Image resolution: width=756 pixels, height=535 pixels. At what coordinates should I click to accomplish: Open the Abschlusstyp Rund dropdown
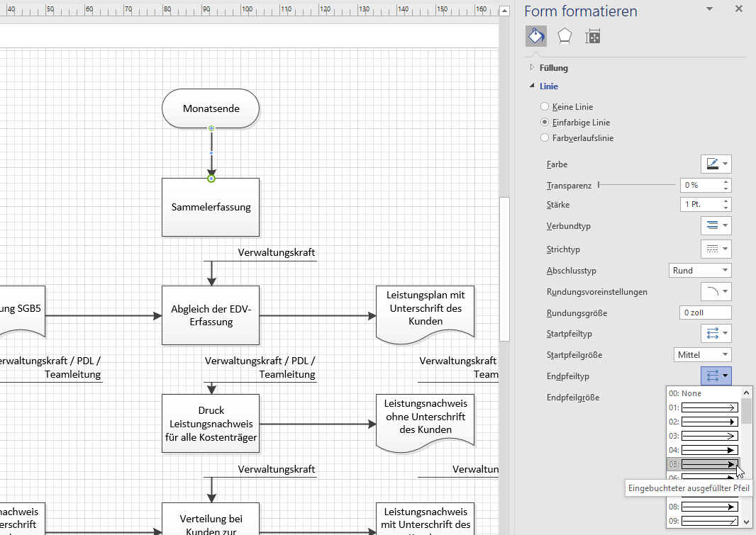pos(699,271)
